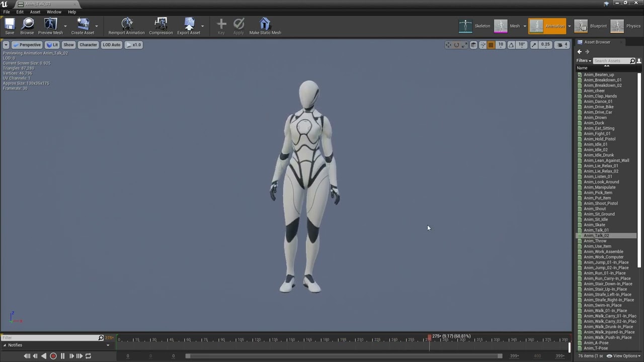Select rotate gizmo mode in viewport

coord(456,45)
